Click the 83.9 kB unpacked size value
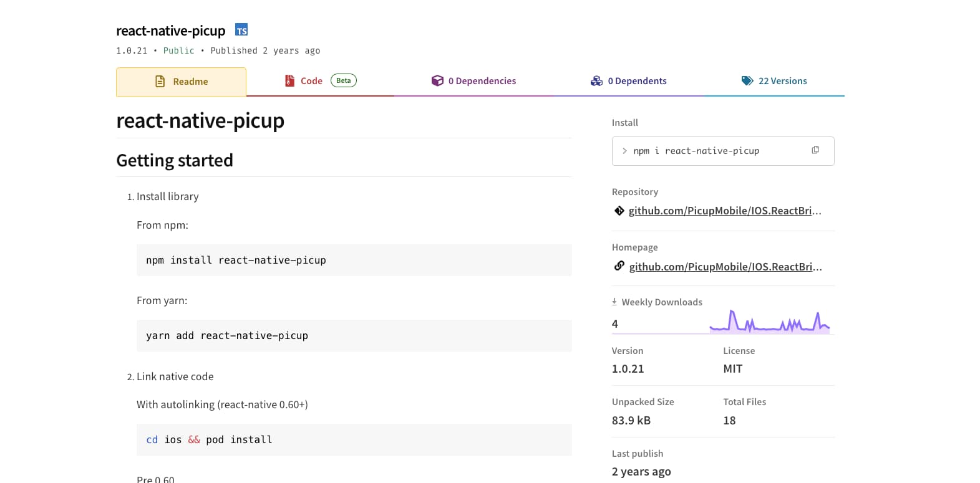 (631, 420)
